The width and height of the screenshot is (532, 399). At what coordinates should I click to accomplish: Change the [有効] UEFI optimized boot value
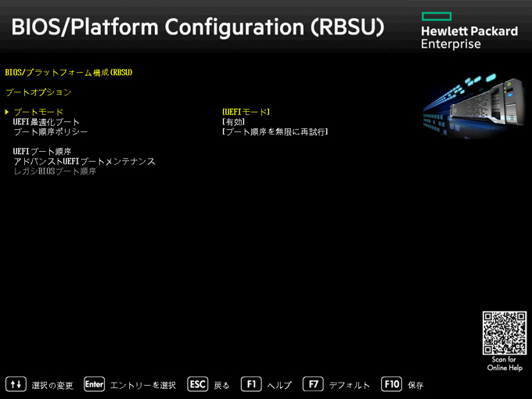click(x=233, y=122)
